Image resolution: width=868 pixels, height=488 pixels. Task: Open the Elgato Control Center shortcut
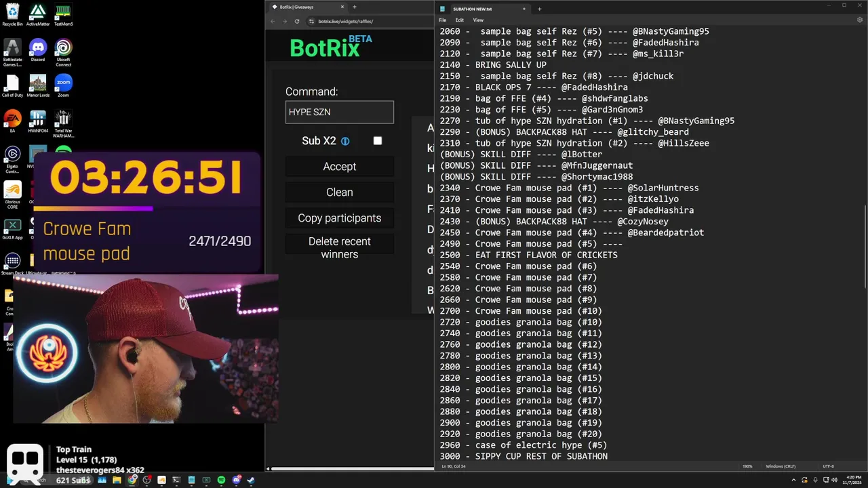click(x=12, y=159)
